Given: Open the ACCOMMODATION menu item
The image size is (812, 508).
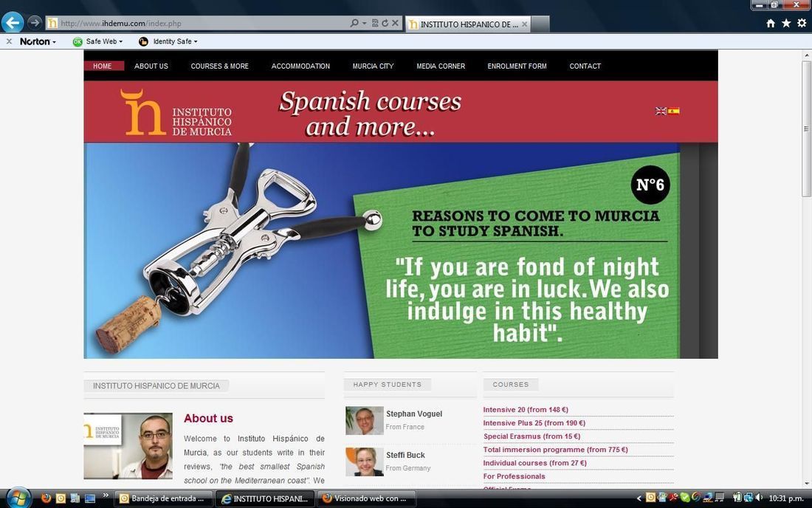Looking at the screenshot, I should coord(300,66).
